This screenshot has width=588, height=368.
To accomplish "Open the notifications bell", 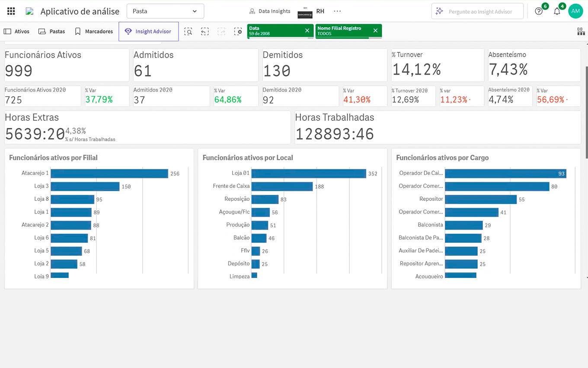I will pyautogui.click(x=557, y=11).
